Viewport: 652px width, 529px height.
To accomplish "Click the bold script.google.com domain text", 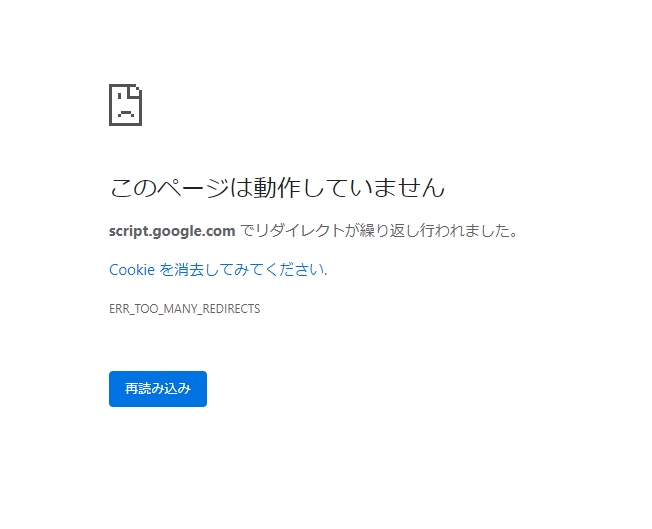I will [172, 231].
